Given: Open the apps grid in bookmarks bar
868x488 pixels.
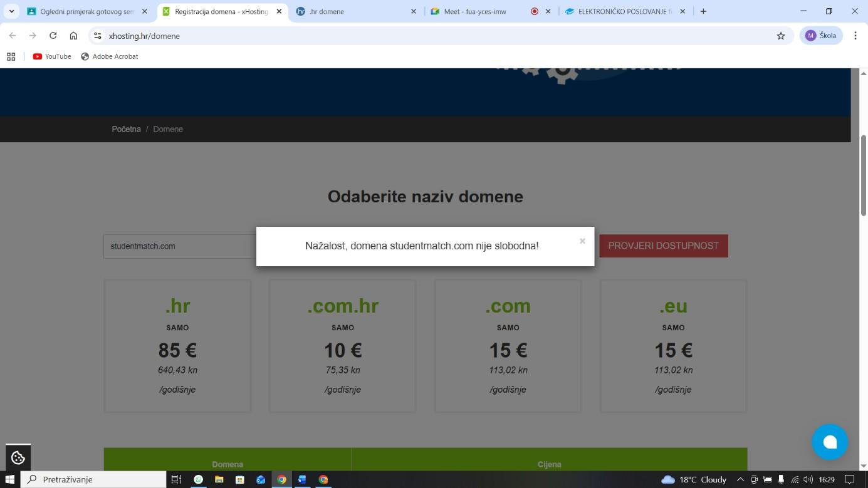Looking at the screenshot, I should 11,56.
